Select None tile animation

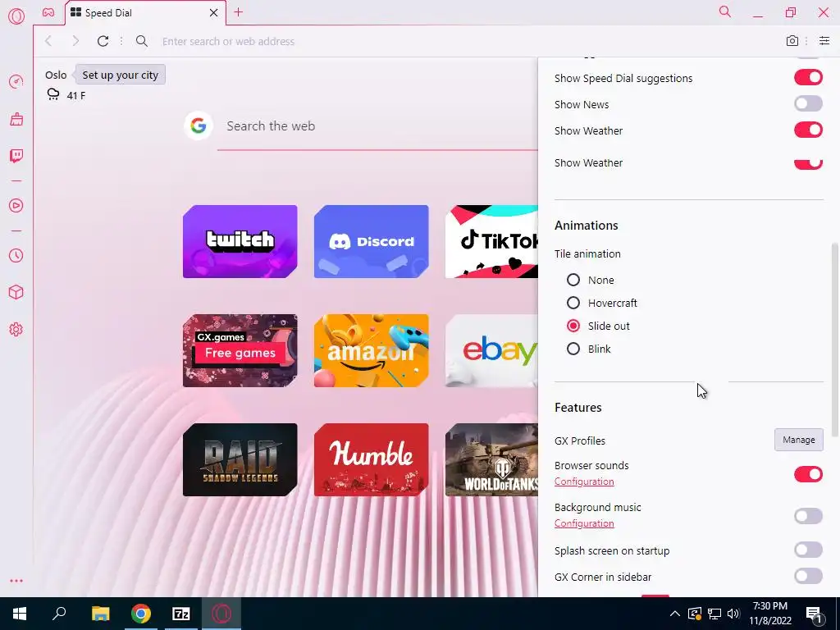pos(573,280)
